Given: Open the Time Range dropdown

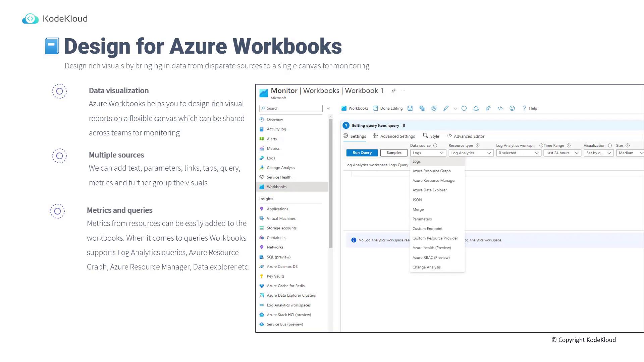Looking at the screenshot, I should click(562, 153).
